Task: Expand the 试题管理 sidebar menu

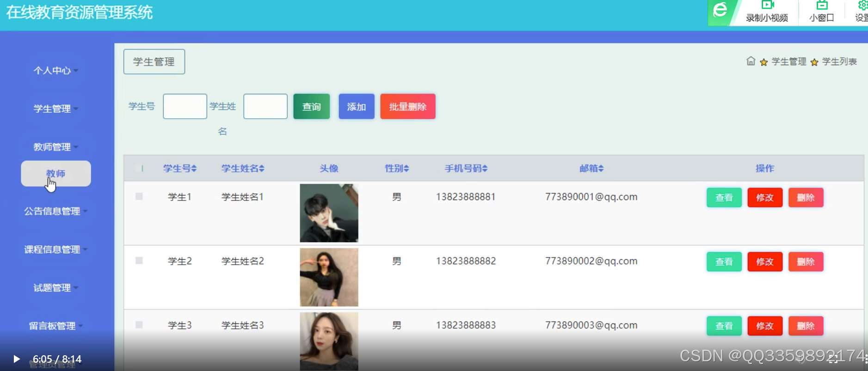Action: (55, 288)
